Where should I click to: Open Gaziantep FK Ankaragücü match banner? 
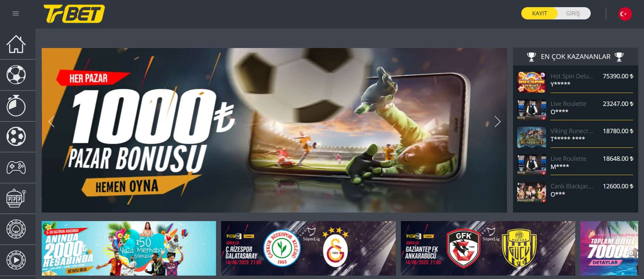(x=488, y=248)
